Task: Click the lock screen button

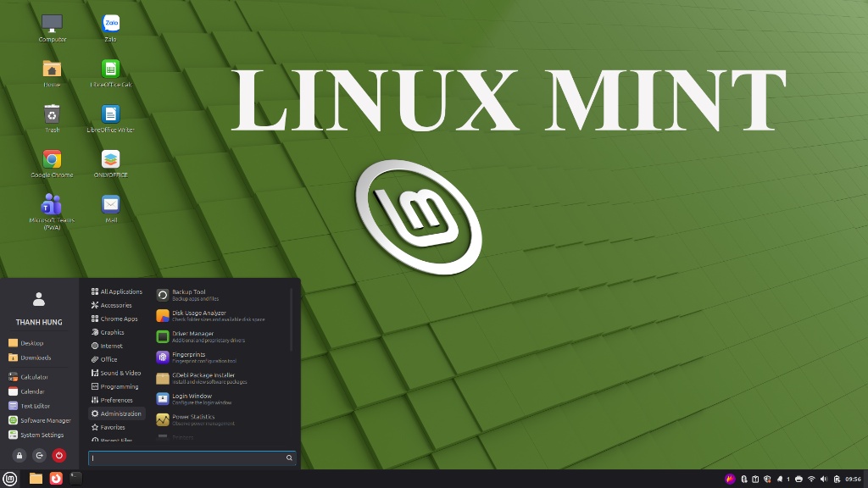Action: pos(19,455)
